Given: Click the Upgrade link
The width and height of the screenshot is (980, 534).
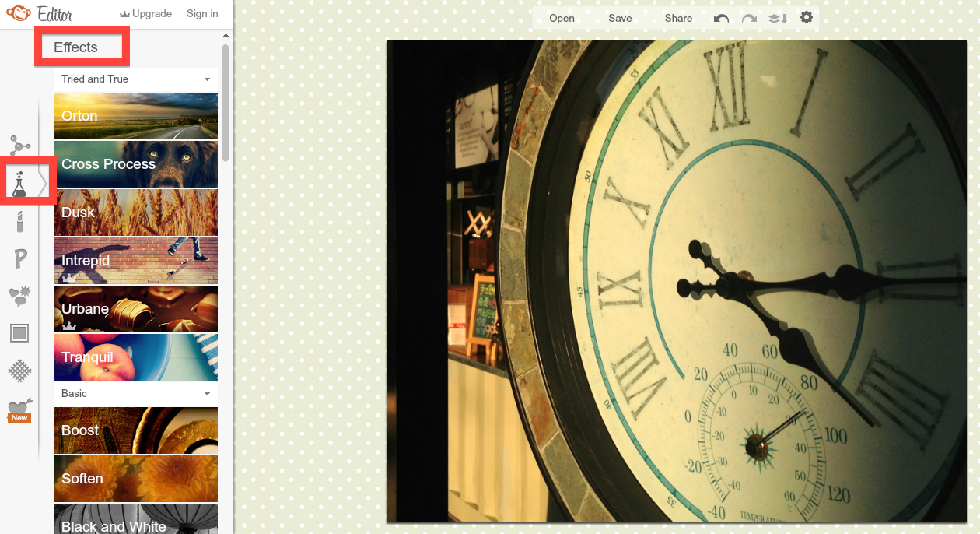Looking at the screenshot, I should (152, 14).
